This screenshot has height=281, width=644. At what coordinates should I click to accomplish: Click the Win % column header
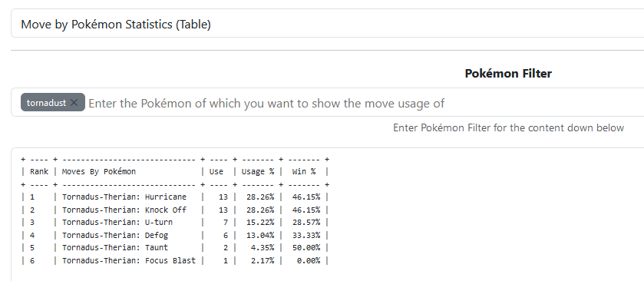[304, 172]
